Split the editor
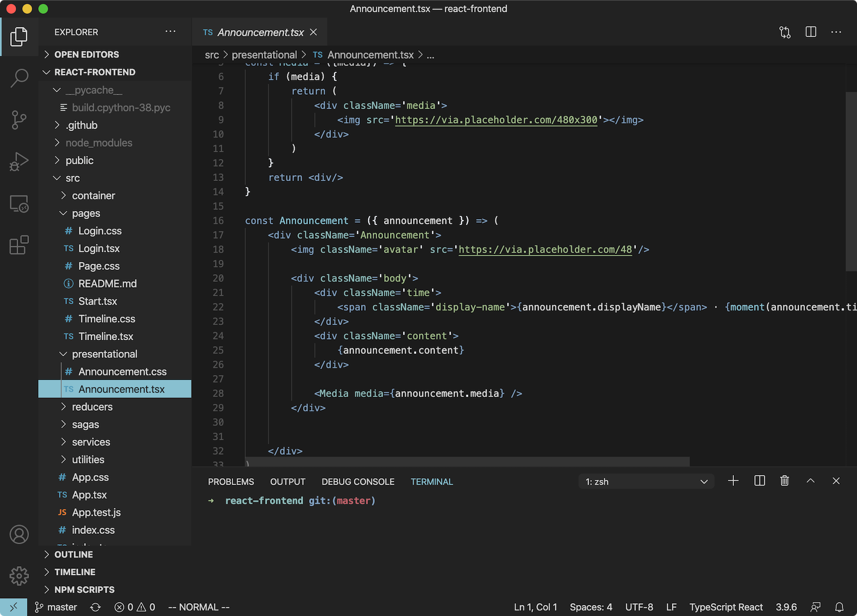 (810, 32)
